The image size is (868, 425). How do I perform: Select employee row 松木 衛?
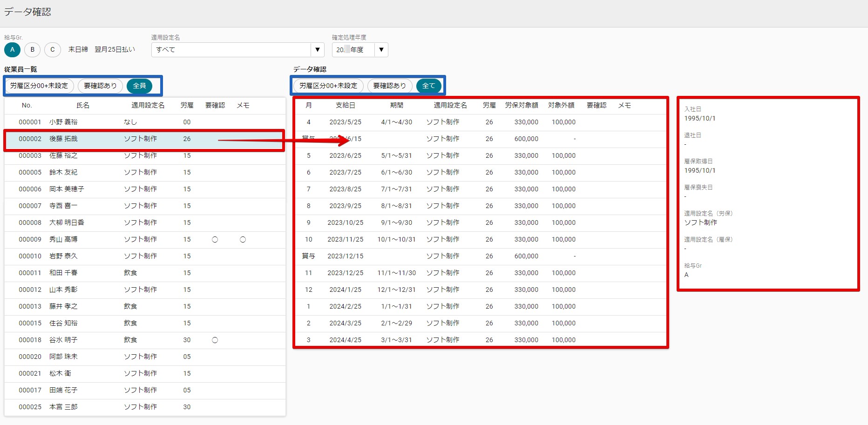145,373
